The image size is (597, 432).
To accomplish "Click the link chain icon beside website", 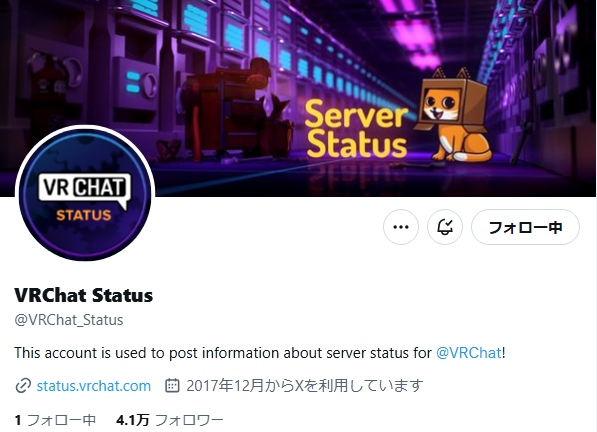I will (23, 386).
